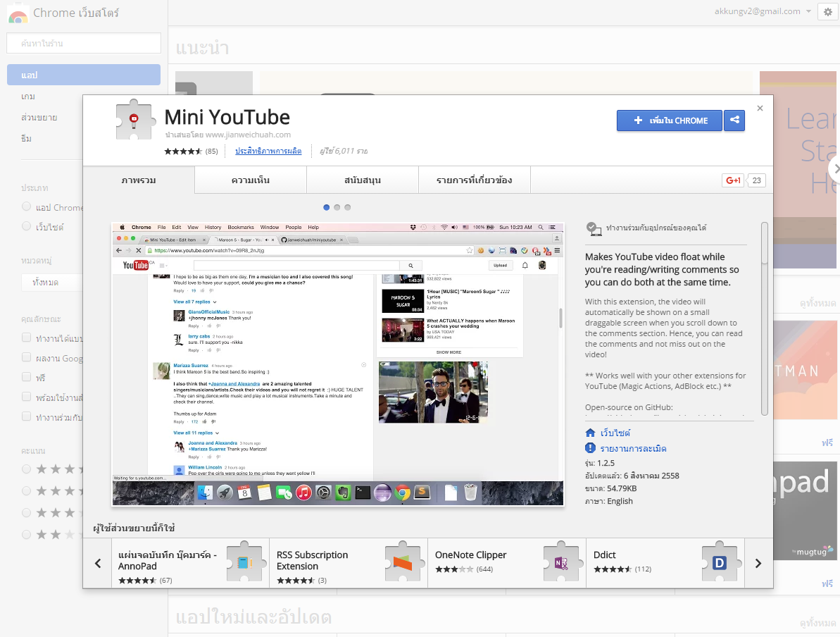Close the Mini YouTube detail dialog
The width and height of the screenshot is (840, 637).
tap(760, 109)
